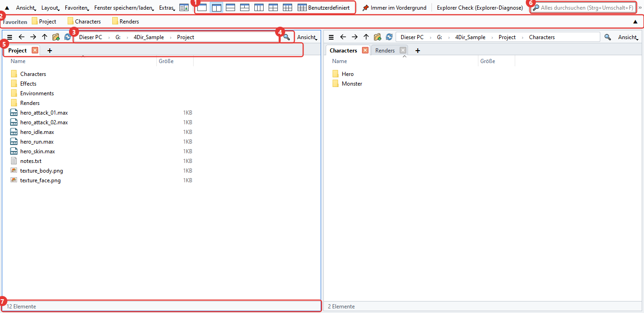Switch to the single-pane layout icon

tap(202, 7)
